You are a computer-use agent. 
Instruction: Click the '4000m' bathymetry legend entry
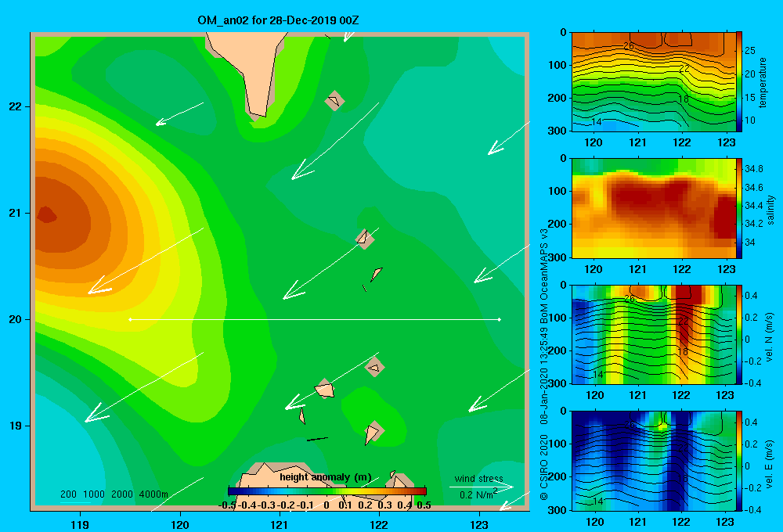point(153,494)
